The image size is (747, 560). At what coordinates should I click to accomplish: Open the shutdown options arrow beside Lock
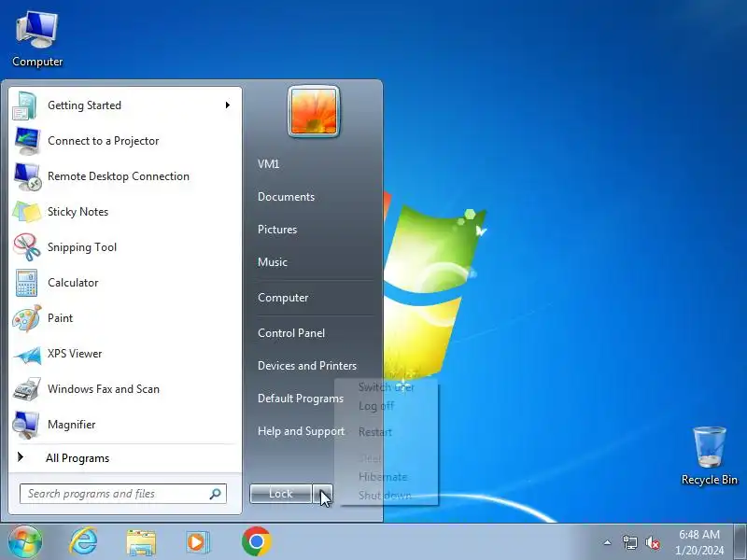click(x=322, y=494)
